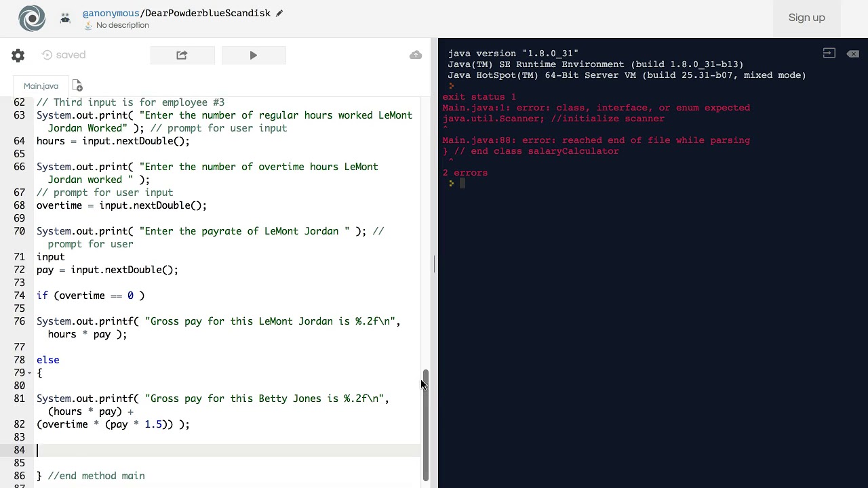868x488 pixels.
Task: Click 'else' on line 78
Action: click(48, 360)
